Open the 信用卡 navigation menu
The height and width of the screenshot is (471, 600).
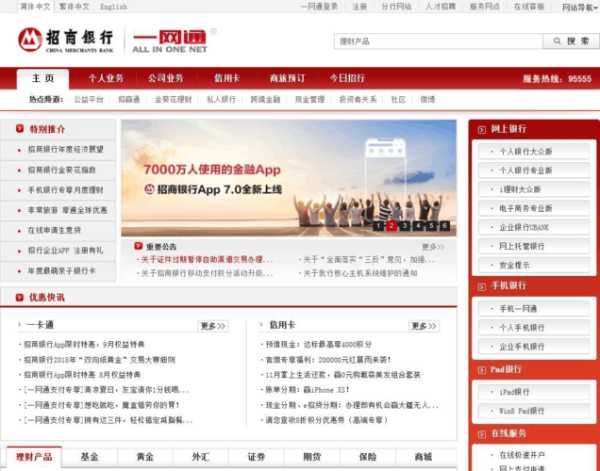click(227, 78)
